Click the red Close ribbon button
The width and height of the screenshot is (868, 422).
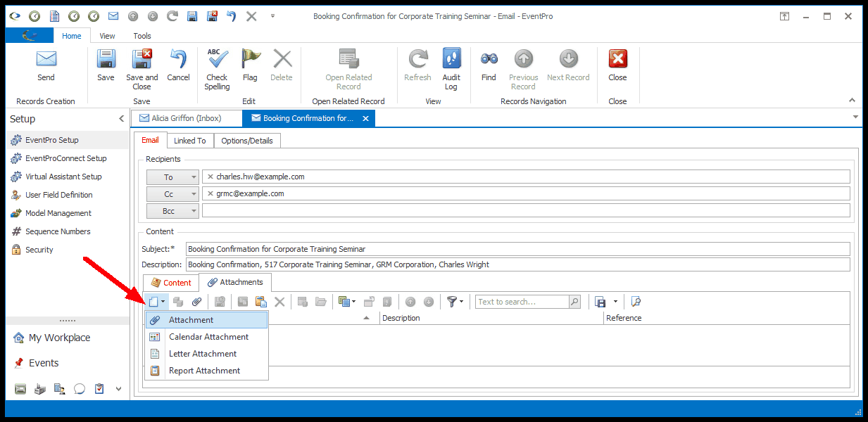point(617,65)
